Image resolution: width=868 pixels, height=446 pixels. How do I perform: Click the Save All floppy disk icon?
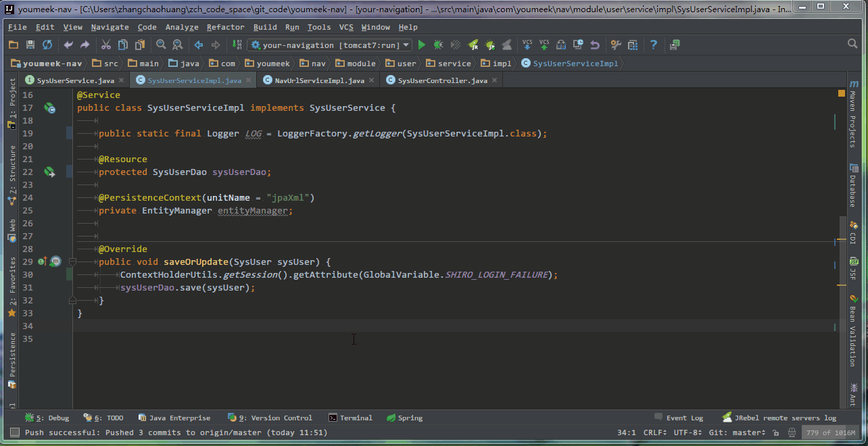point(30,45)
